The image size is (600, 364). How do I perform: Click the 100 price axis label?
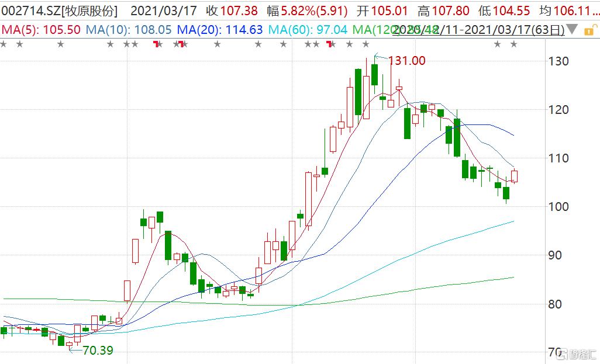point(558,206)
